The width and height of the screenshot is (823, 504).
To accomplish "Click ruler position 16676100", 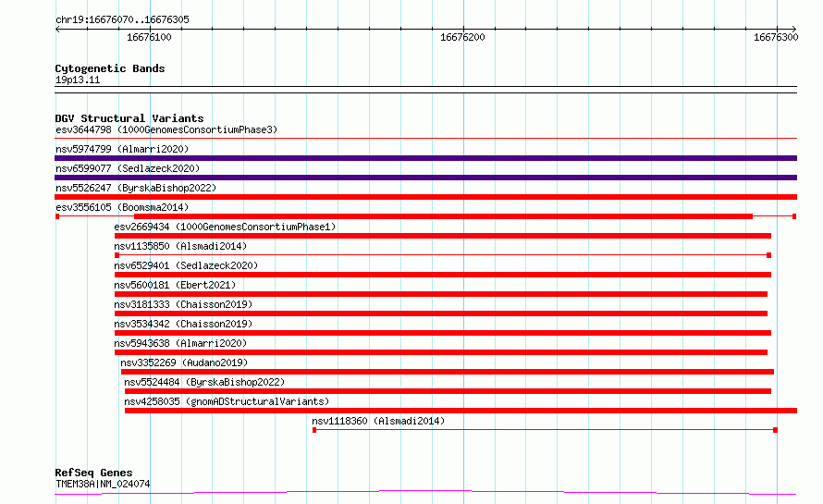I will pyautogui.click(x=149, y=37).
